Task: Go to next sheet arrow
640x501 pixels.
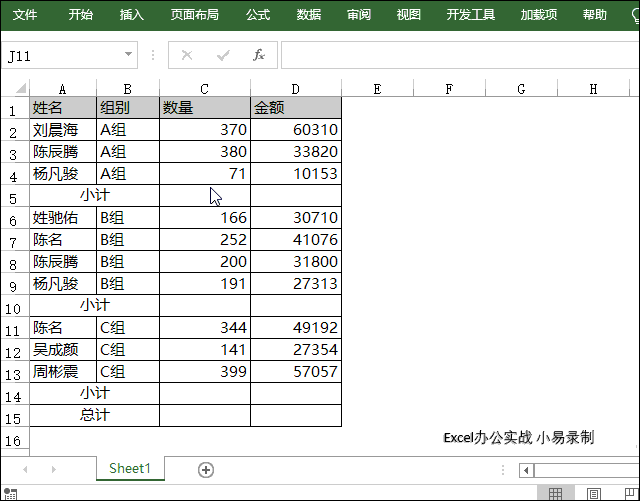Action: [x=54, y=470]
